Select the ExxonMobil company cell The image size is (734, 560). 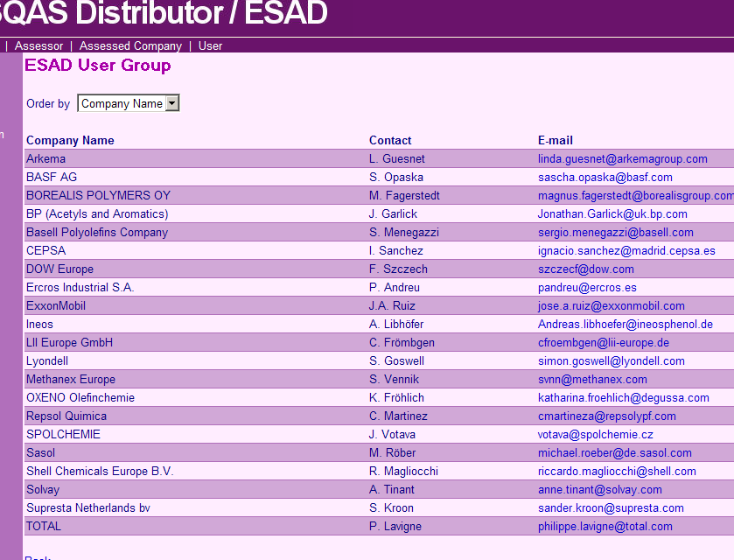point(56,305)
